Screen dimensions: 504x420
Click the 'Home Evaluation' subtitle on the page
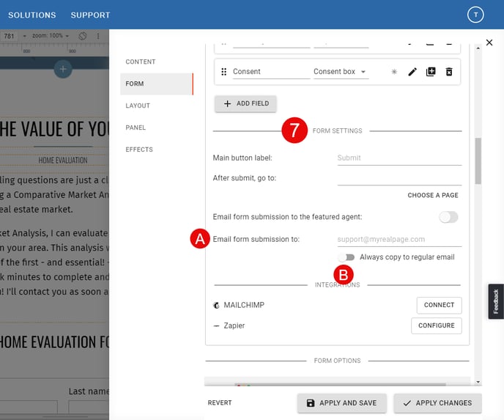tap(63, 161)
